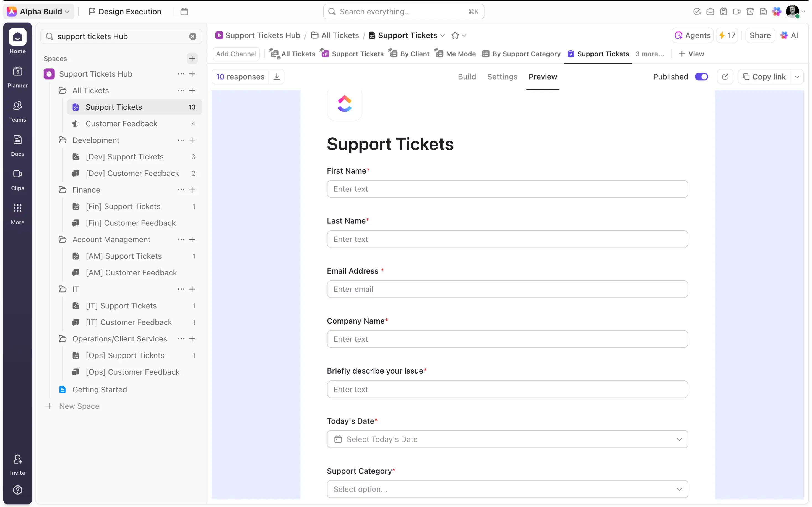Record a clip using the video icon

pos(737,11)
